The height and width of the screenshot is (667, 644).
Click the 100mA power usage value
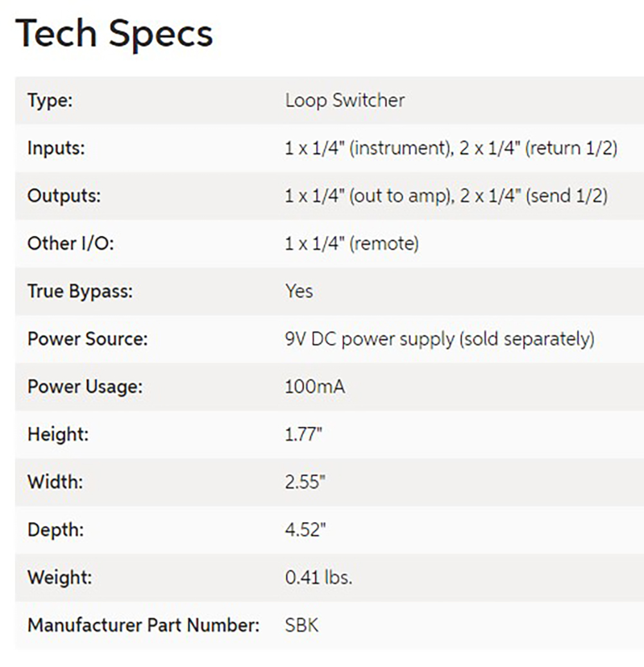tap(315, 387)
